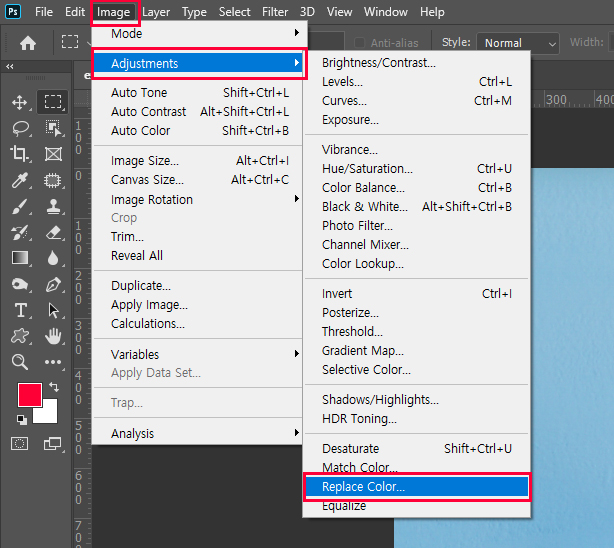Choose Hue/Saturation adjustment

point(417,168)
